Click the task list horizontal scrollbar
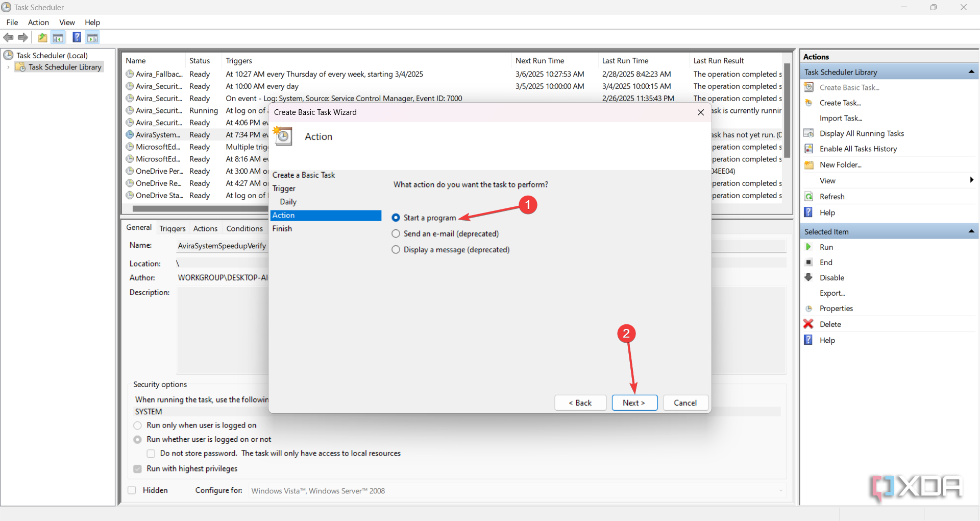 pyautogui.click(x=199, y=208)
